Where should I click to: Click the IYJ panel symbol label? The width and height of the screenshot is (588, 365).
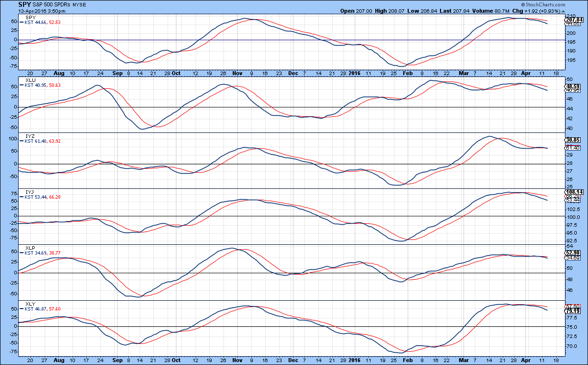point(30,191)
